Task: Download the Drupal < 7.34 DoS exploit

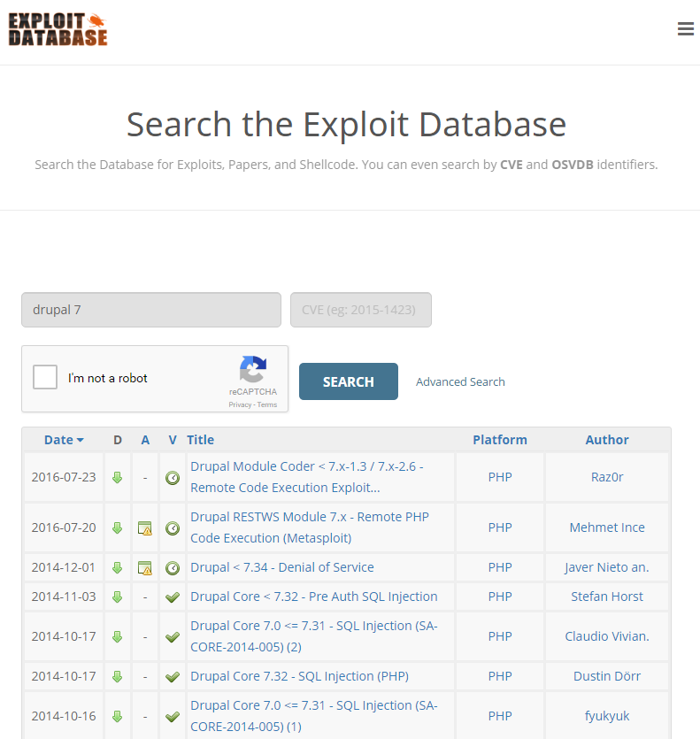Action: coord(118,567)
